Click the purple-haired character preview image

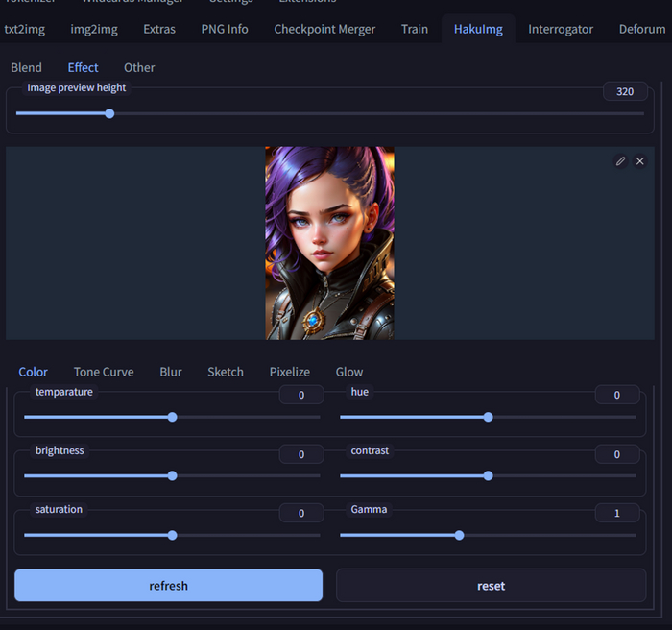point(329,243)
